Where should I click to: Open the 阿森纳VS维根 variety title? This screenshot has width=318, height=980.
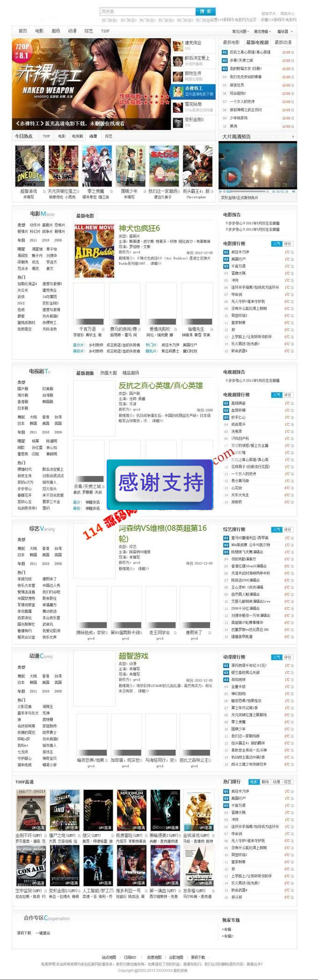[x=162, y=533]
